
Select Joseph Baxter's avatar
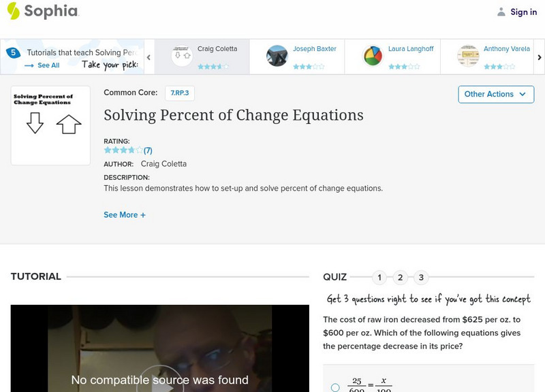pos(279,54)
